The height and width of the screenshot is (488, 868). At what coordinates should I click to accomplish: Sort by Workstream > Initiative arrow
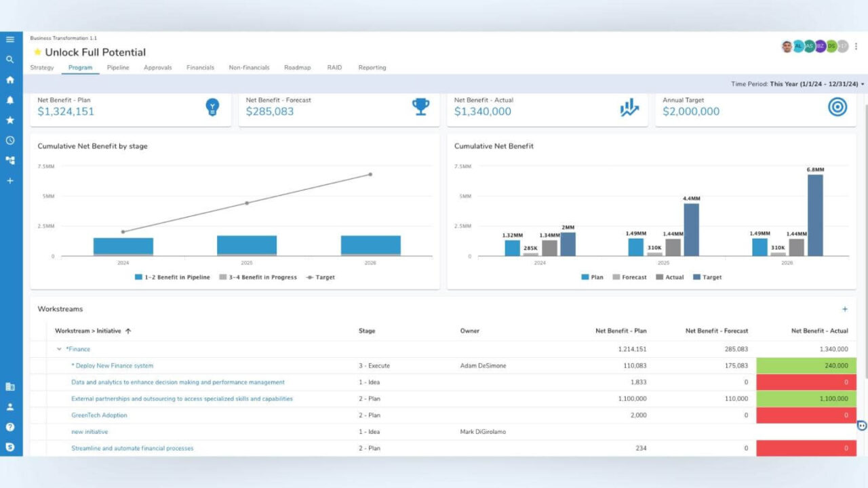pos(128,331)
